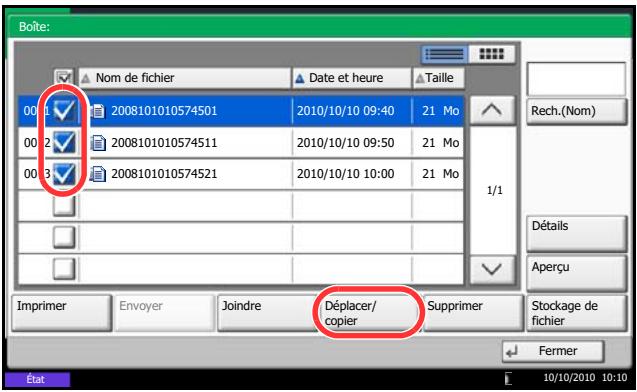Tap the Imprimer button

(61, 313)
